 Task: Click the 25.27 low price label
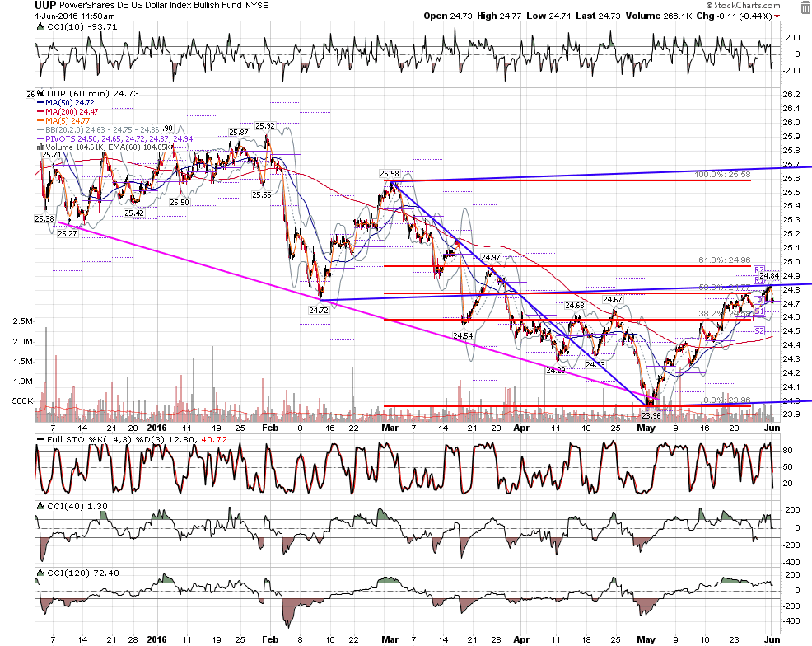pos(68,234)
